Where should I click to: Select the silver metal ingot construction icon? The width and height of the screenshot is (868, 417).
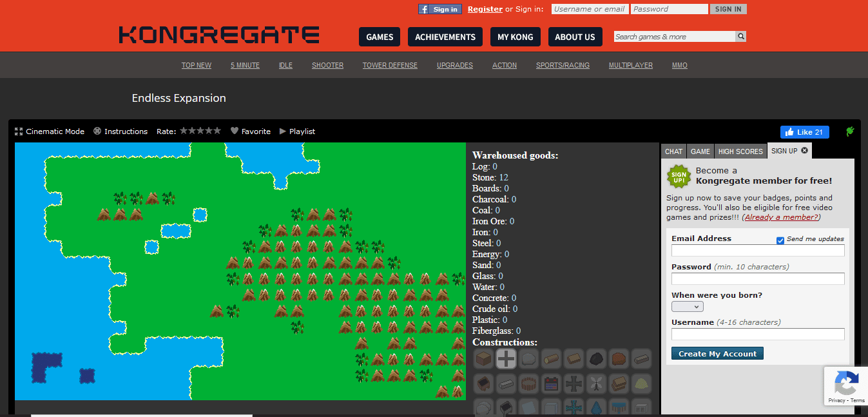pyautogui.click(x=506, y=383)
